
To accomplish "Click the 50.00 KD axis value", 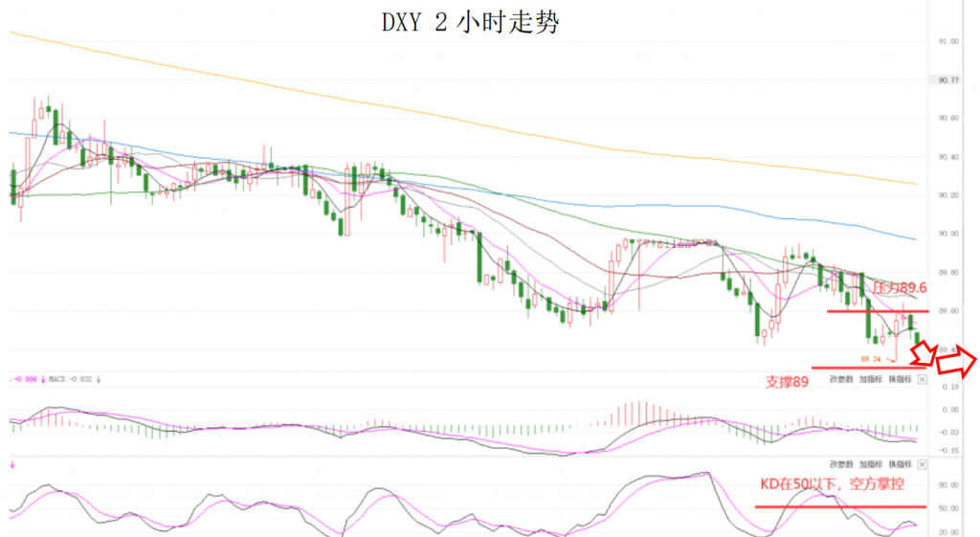I will (x=948, y=509).
